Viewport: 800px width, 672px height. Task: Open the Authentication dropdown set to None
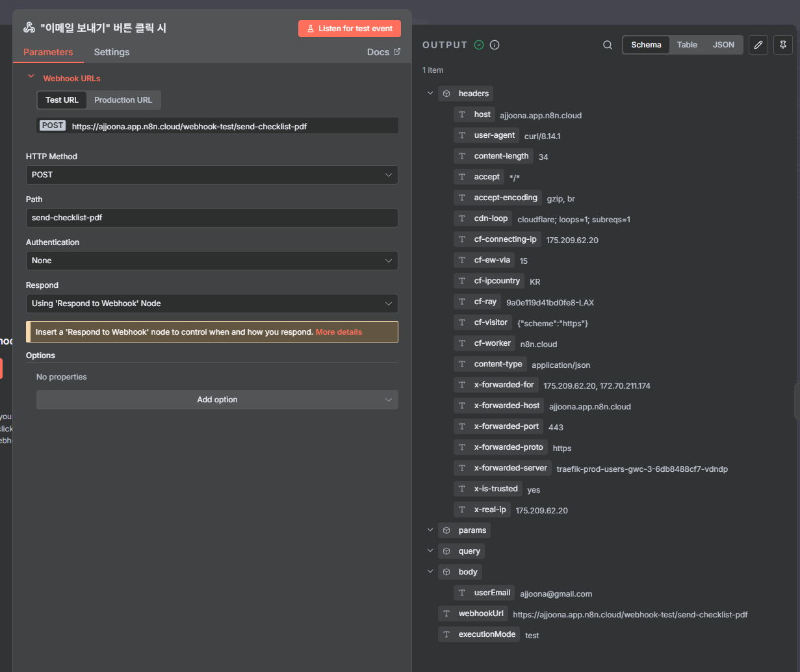coord(212,261)
